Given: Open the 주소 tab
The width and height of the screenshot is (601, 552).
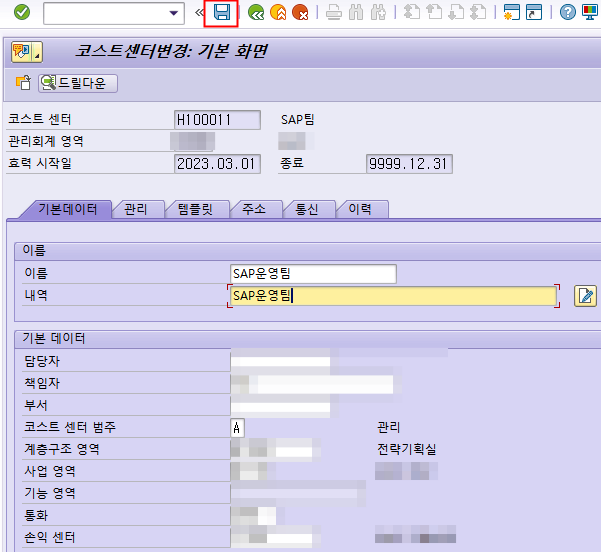Looking at the screenshot, I should [254, 209].
